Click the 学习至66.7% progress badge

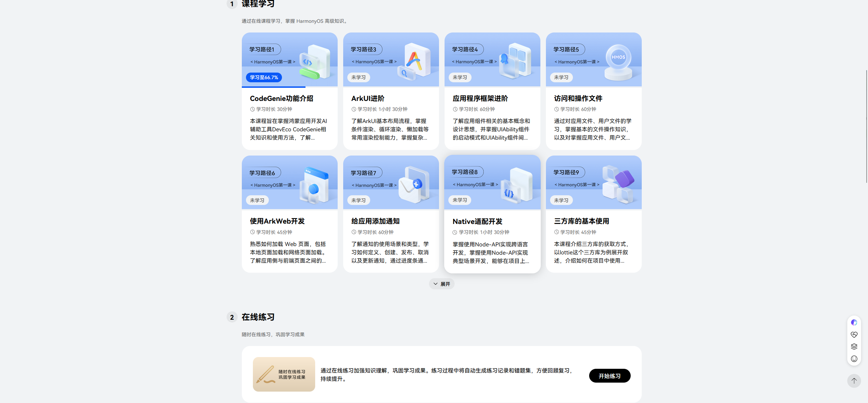pyautogui.click(x=264, y=77)
